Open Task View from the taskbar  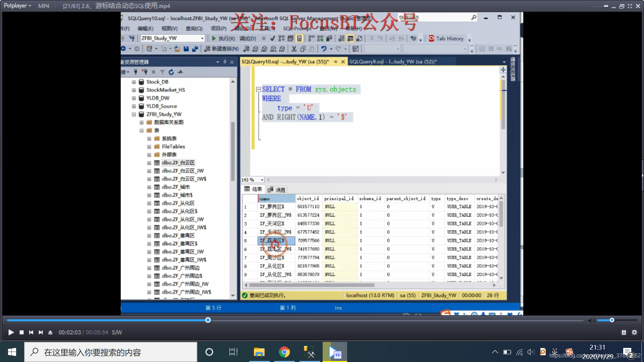click(x=233, y=352)
